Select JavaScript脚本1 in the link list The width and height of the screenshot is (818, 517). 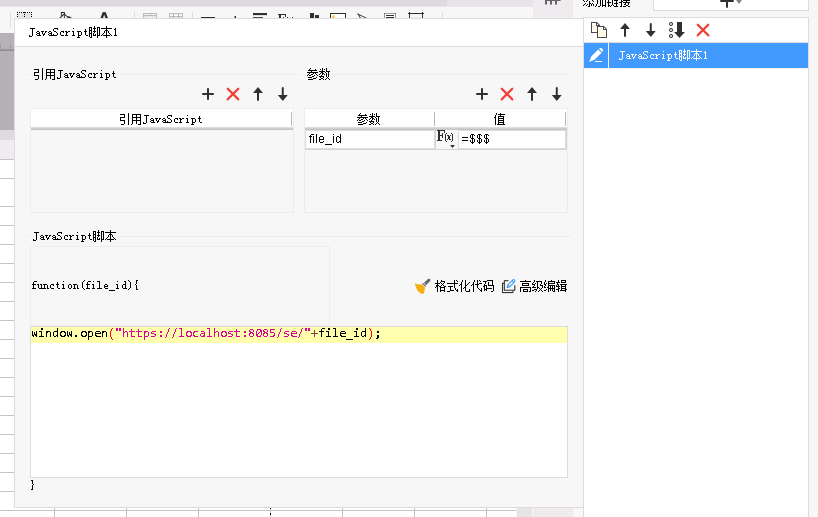tap(708, 55)
